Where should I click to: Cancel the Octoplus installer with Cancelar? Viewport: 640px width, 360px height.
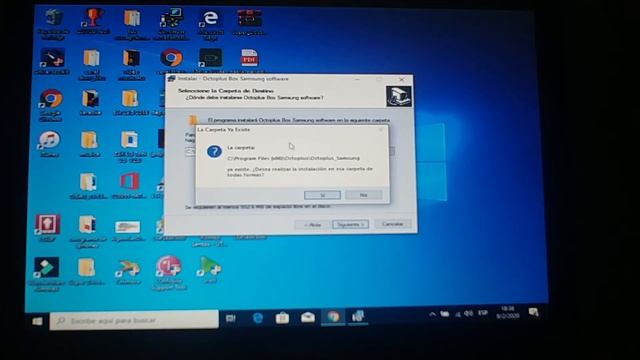(392, 224)
